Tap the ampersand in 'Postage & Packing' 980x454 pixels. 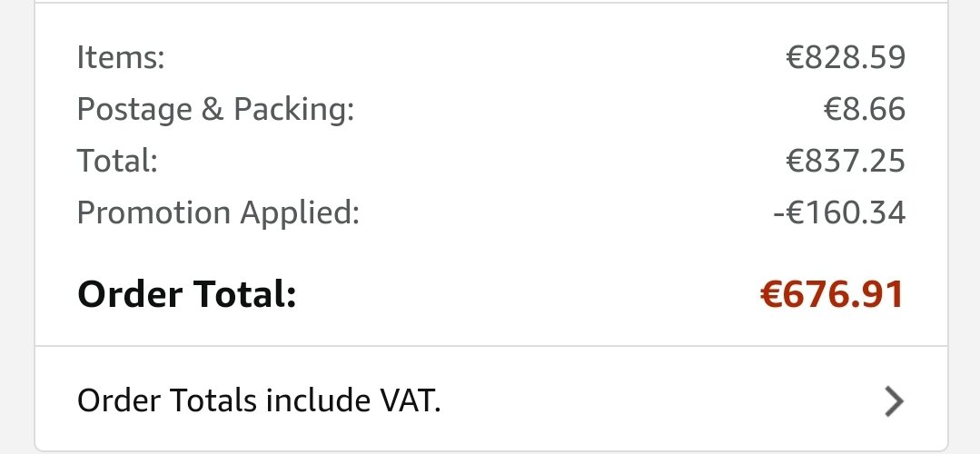pyautogui.click(x=213, y=109)
